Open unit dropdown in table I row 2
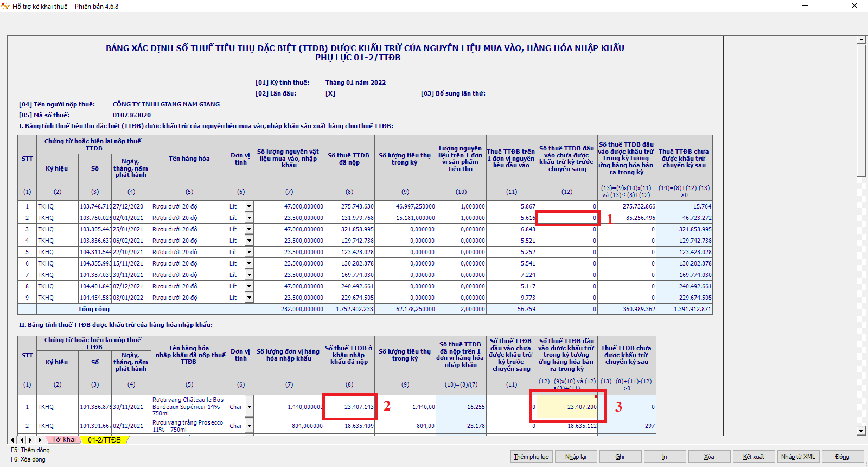 (249, 218)
